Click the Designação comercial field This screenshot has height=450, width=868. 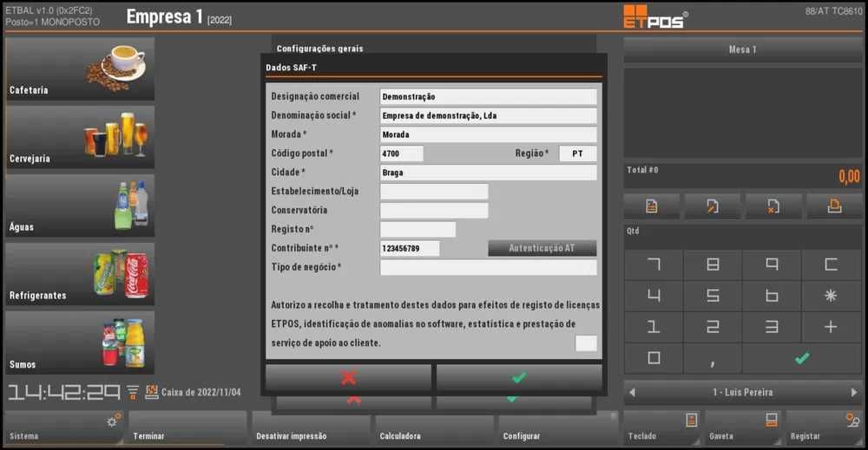(x=488, y=97)
